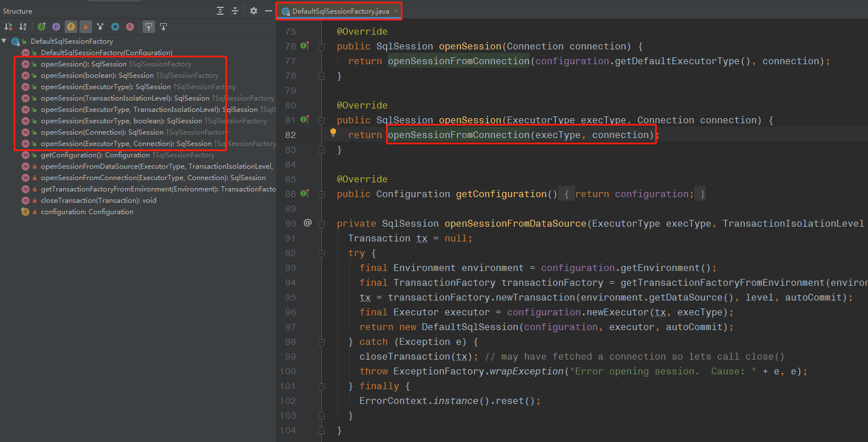Viewport: 868px width, 442px height.
Task: Collapse method fold marker at line 76
Action: click(x=321, y=47)
